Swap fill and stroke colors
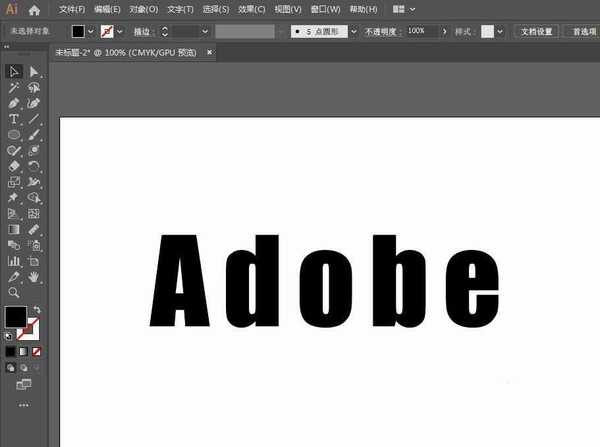600x447 pixels. [x=36, y=310]
